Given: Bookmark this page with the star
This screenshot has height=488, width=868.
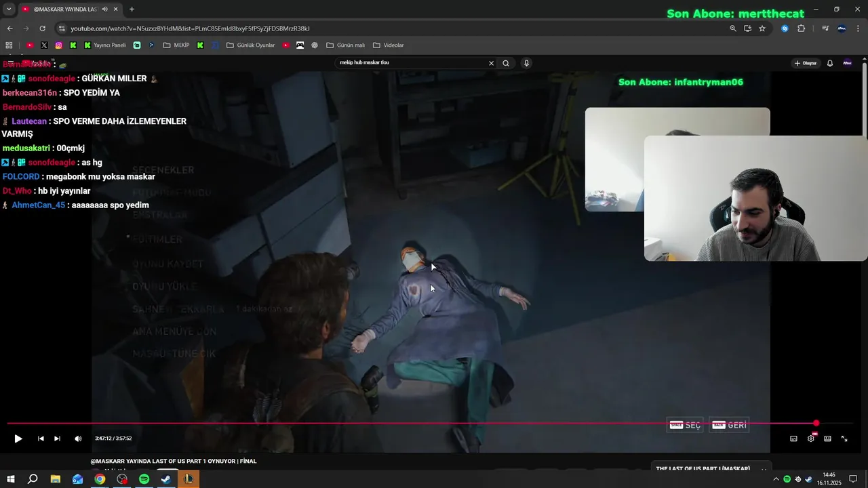Looking at the screenshot, I should pos(762,28).
